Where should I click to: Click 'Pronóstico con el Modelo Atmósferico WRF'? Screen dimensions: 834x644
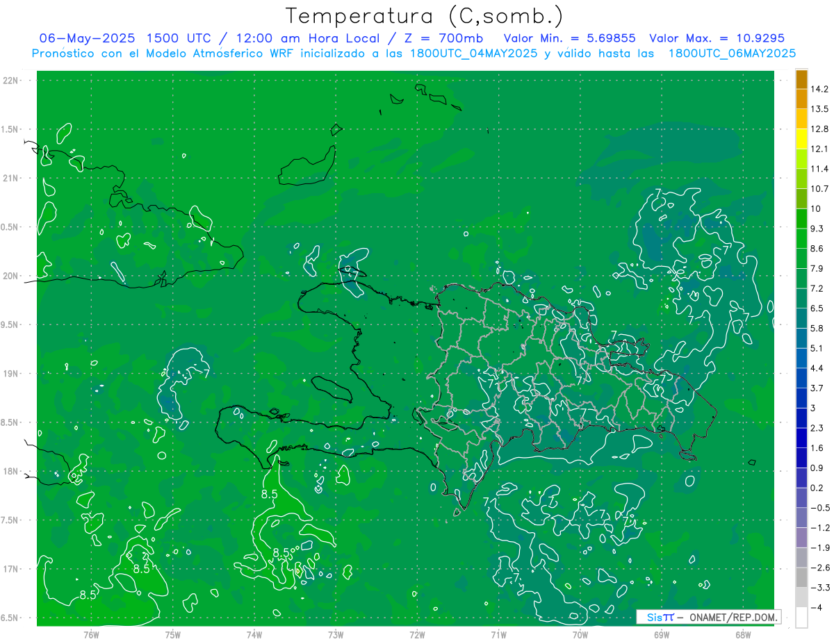click(164, 53)
